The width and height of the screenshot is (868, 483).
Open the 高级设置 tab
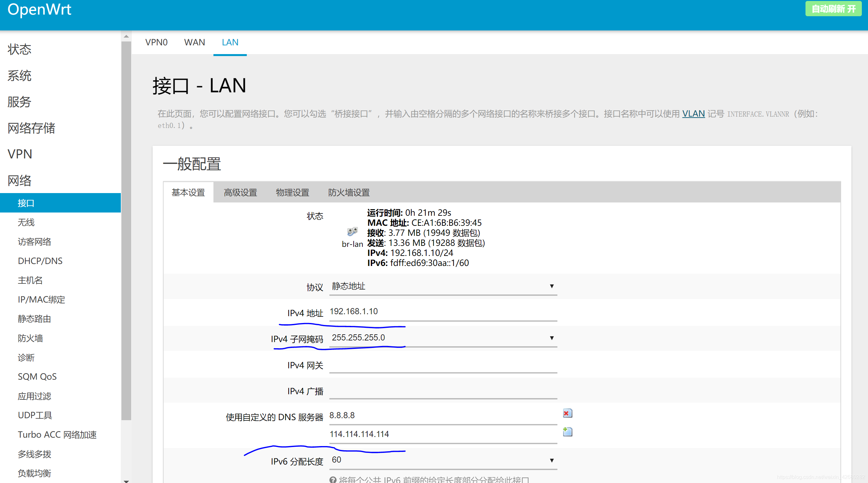coord(241,192)
